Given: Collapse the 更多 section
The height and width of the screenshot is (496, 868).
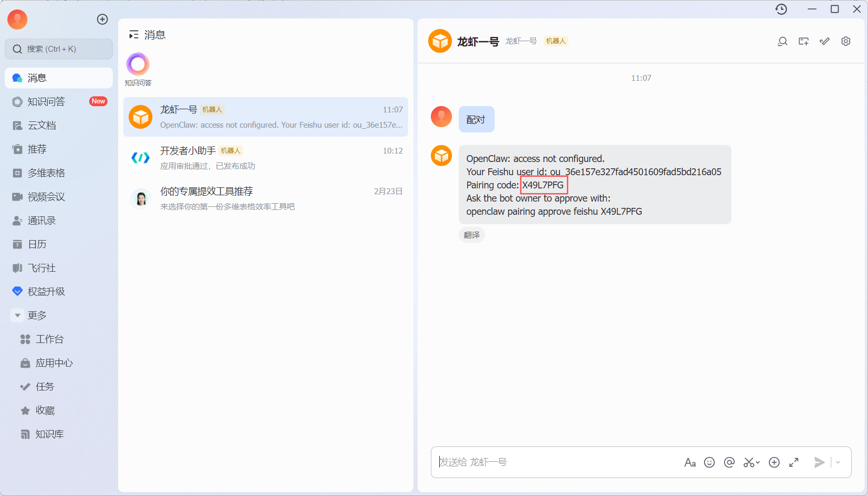Looking at the screenshot, I should point(17,316).
